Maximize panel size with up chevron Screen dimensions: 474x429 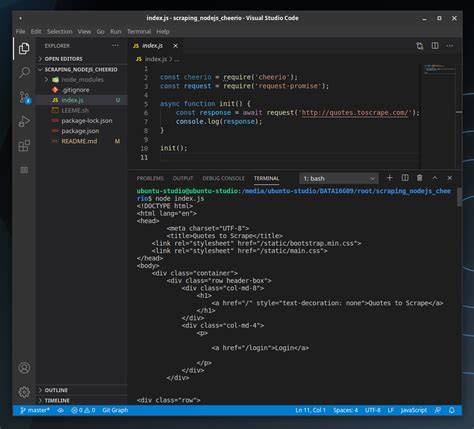pos(435,178)
